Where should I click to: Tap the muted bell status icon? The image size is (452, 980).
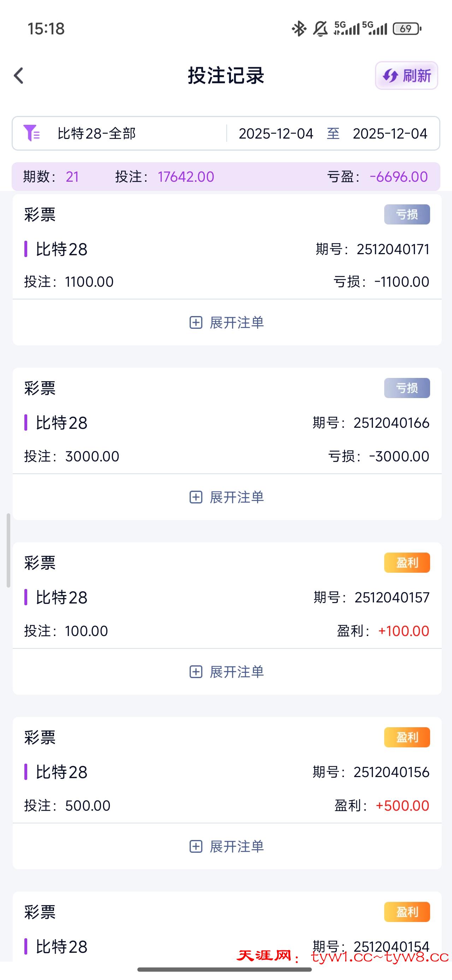(x=320, y=29)
